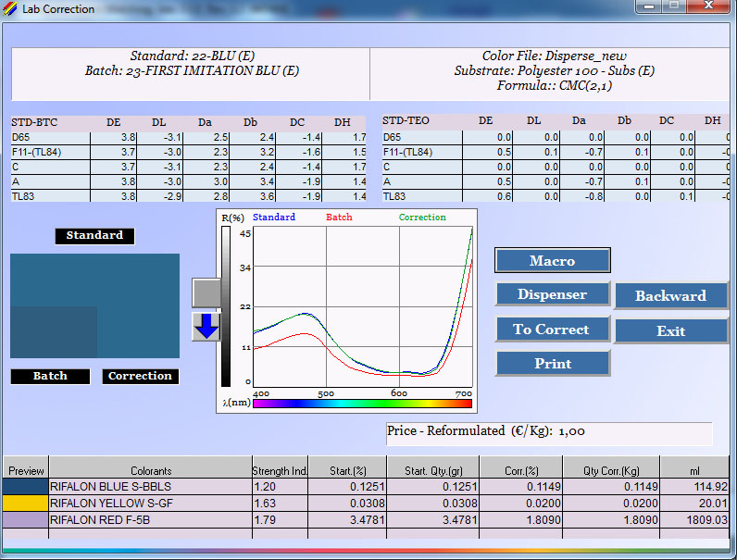
Task: Select RIFALON YELLOW S-GF colorant name
Action: [111, 504]
